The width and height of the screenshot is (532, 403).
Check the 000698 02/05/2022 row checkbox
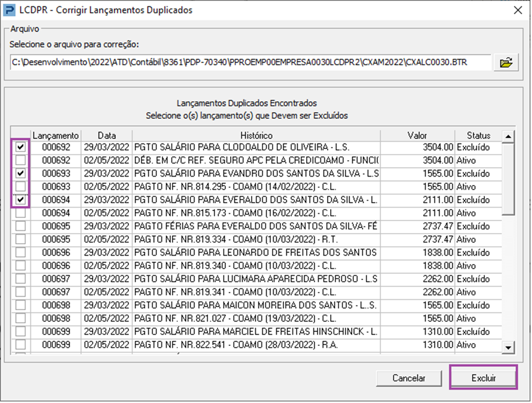pyautogui.click(x=20, y=318)
